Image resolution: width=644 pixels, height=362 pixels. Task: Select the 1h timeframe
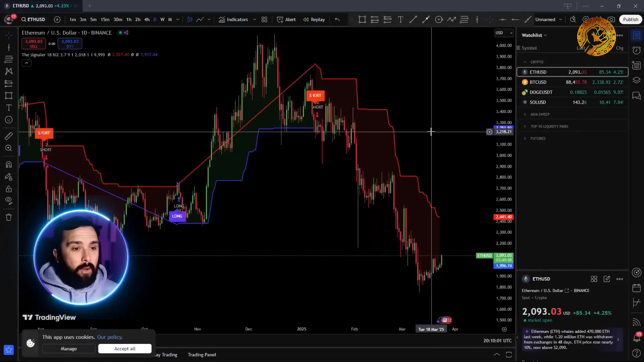pos(129,19)
